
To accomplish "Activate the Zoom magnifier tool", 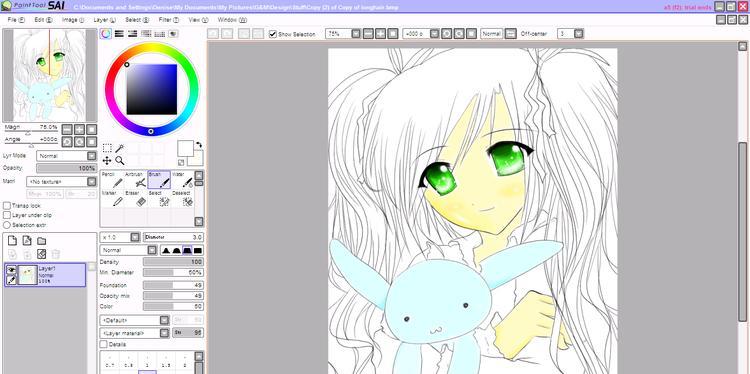I will click(120, 161).
